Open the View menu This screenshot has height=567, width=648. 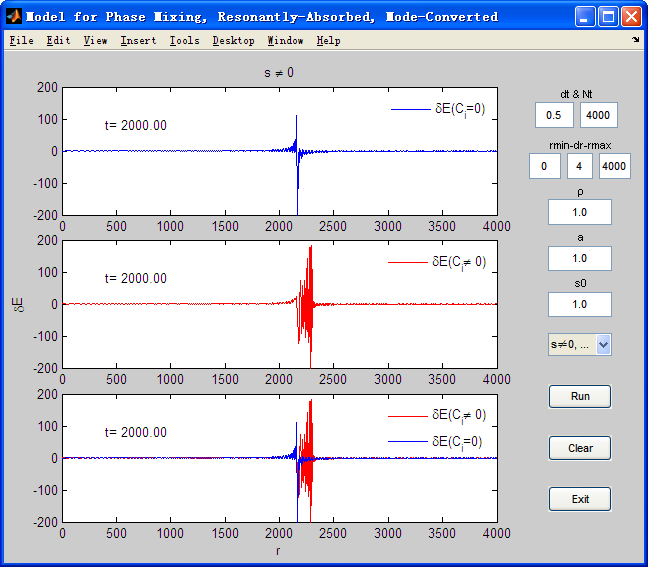coord(95,40)
